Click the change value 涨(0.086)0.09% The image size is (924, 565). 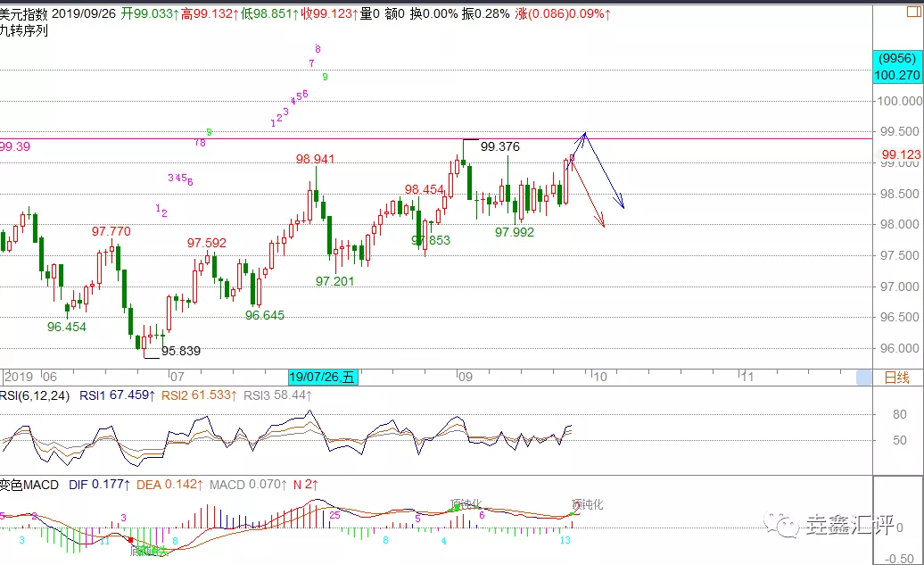pyautogui.click(x=563, y=13)
